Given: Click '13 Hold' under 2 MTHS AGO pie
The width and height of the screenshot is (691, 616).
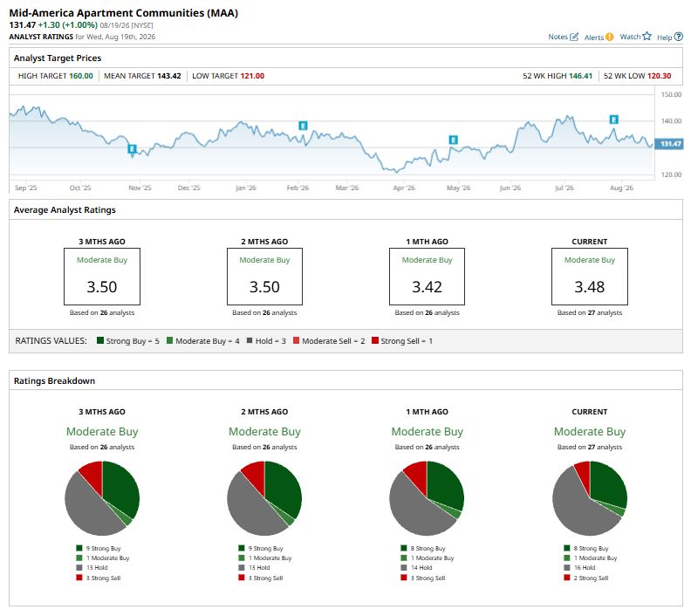Looking at the screenshot, I should click(259, 568).
